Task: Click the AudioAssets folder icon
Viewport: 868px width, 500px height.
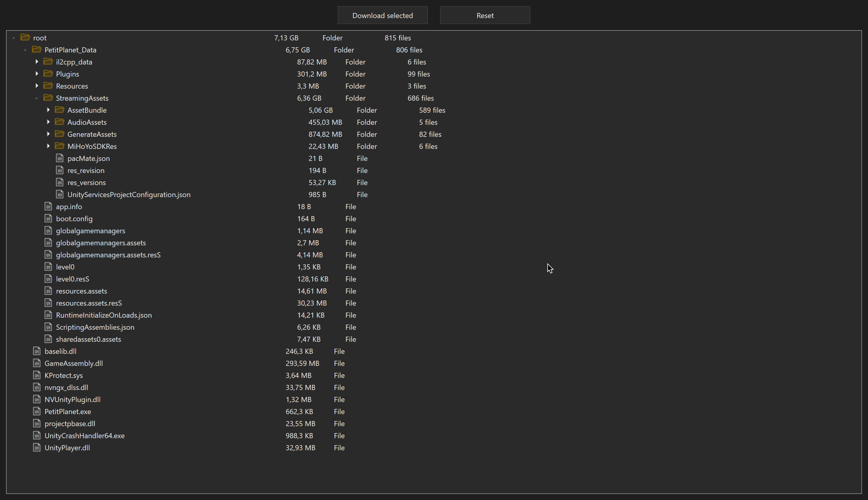Action: click(59, 122)
